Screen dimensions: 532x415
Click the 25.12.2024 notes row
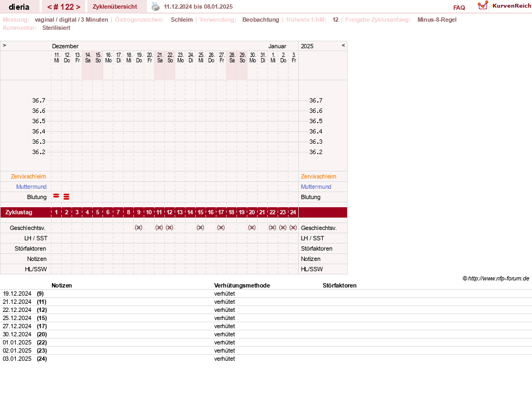(266, 318)
